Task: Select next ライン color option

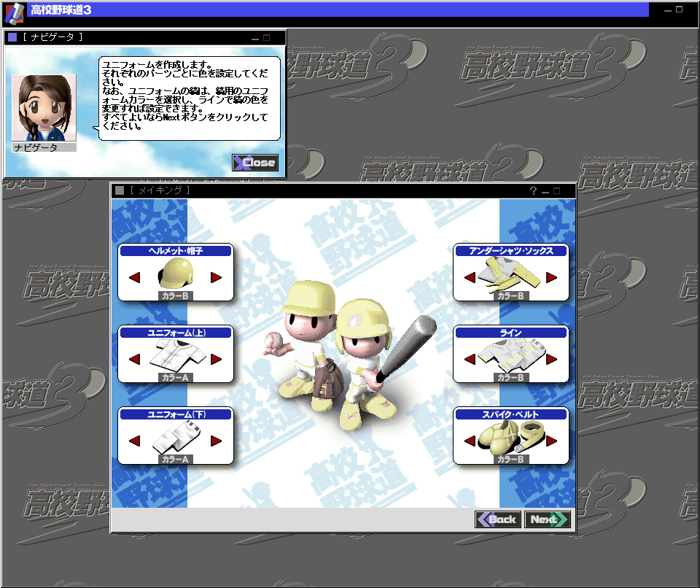Action: [552, 359]
